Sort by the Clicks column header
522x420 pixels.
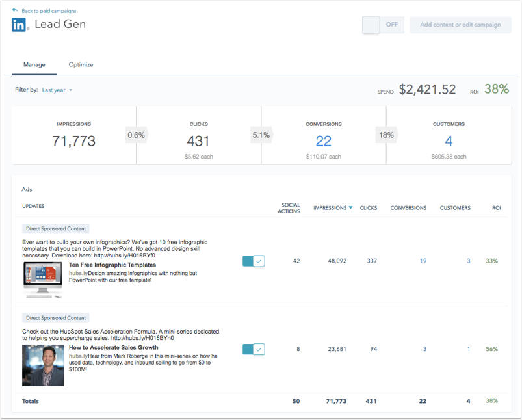(368, 208)
